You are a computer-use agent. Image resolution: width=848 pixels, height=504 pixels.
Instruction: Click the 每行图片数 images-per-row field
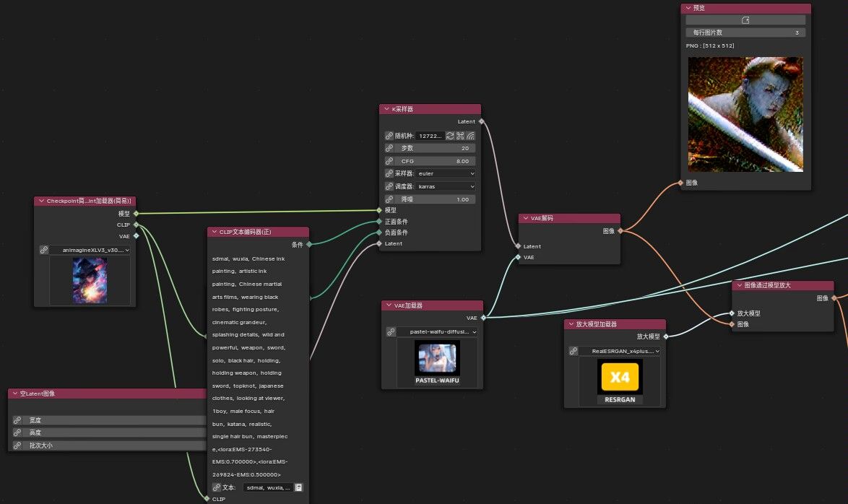[x=745, y=32]
